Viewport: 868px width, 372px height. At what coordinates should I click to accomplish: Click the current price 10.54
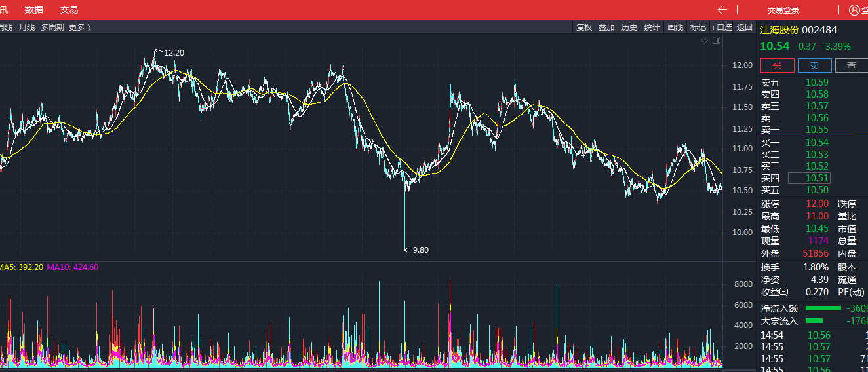[x=775, y=46]
